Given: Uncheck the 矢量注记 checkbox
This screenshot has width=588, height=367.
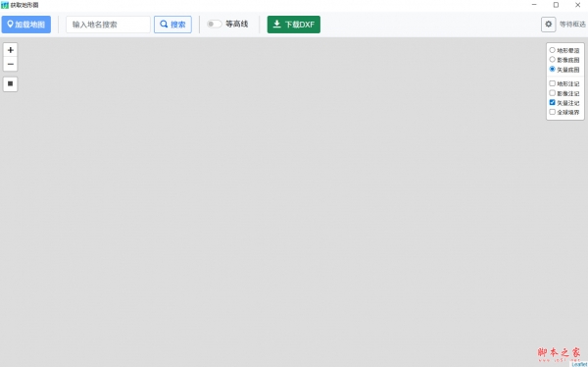Looking at the screenshot, I should click(552, 103).
